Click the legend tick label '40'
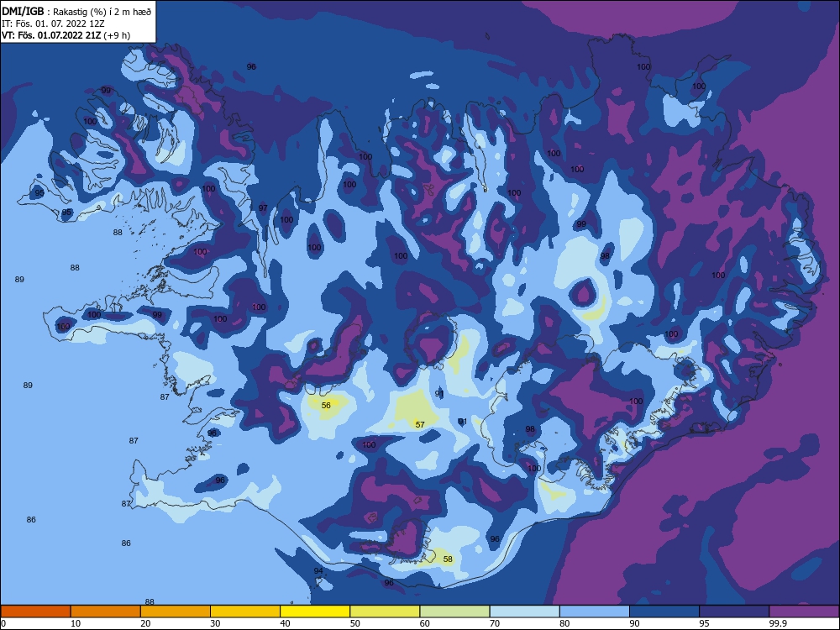The image size is (840, 630). click(285, 623)
